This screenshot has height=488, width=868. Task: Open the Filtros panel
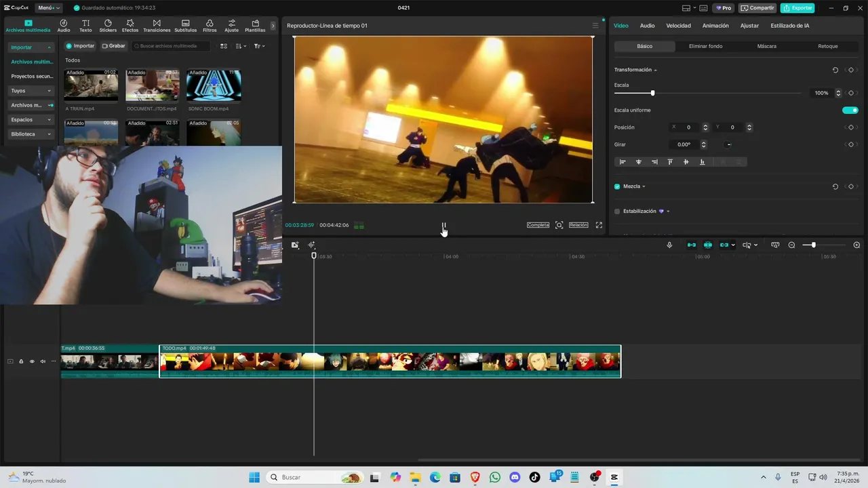point(210,26)
